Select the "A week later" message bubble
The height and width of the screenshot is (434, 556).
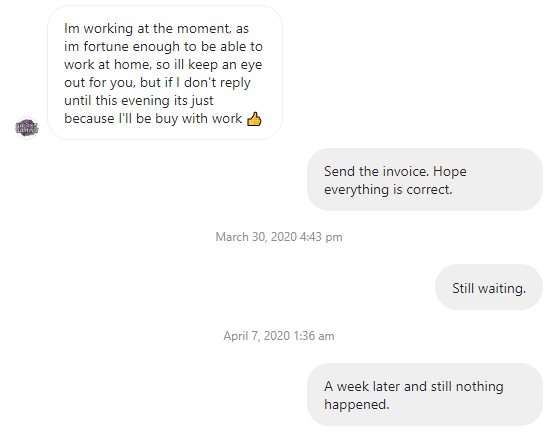425,395
